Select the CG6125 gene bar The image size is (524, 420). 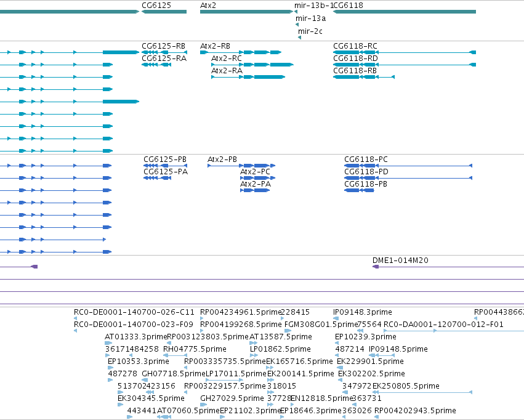[x=164, y=12]
